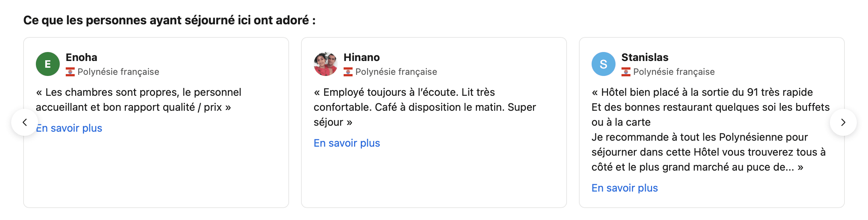The image size is (868, 220).
Task: Click 'Polynésie française' label under Enoha
Action: click(118, 72)
